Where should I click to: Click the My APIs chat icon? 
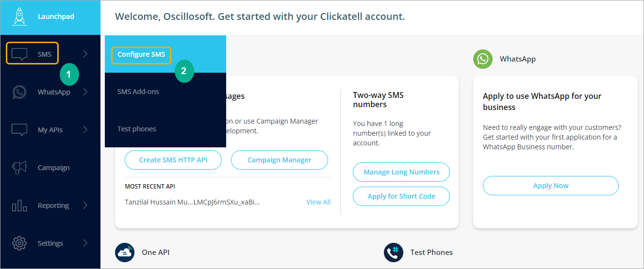[x=19, y=130]
